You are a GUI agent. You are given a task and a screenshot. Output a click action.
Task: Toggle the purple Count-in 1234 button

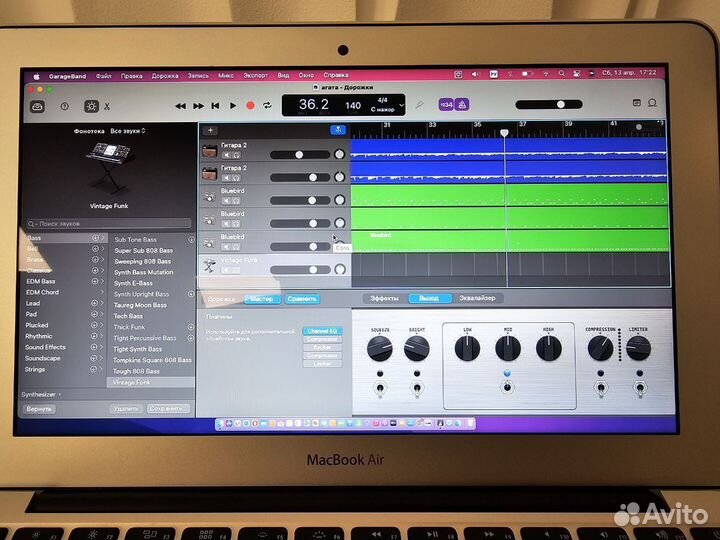coord(446,105)
